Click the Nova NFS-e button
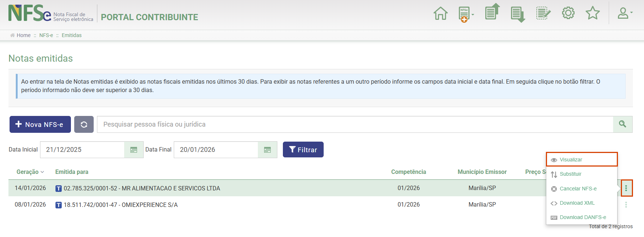This screenshot has height=237, width=644. 40,124
